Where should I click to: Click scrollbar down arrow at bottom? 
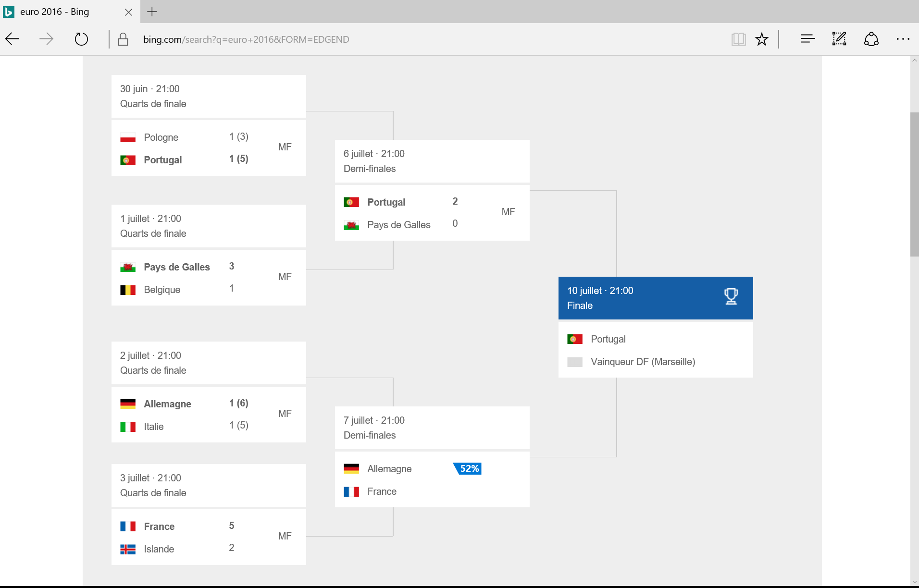pos(914,582)
